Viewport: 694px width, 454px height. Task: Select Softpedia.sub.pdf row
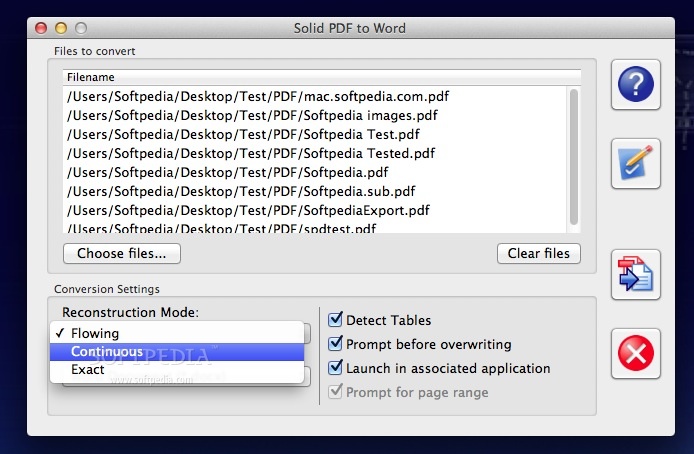315,191
